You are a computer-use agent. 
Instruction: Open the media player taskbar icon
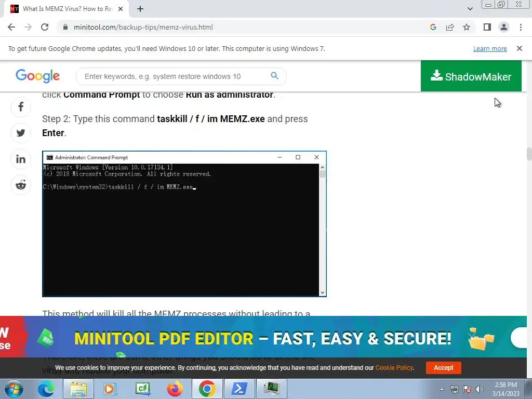coord(110,389)
